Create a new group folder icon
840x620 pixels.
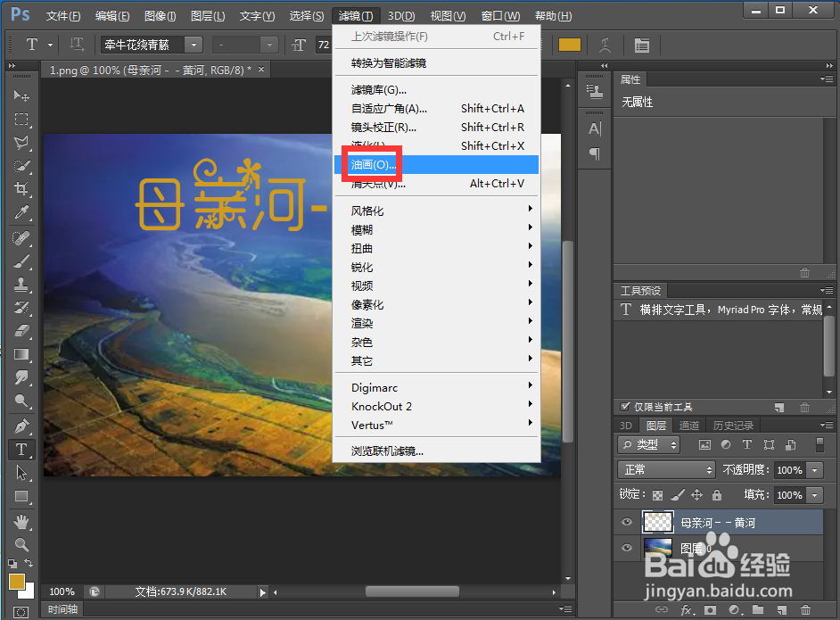point(757,610)
